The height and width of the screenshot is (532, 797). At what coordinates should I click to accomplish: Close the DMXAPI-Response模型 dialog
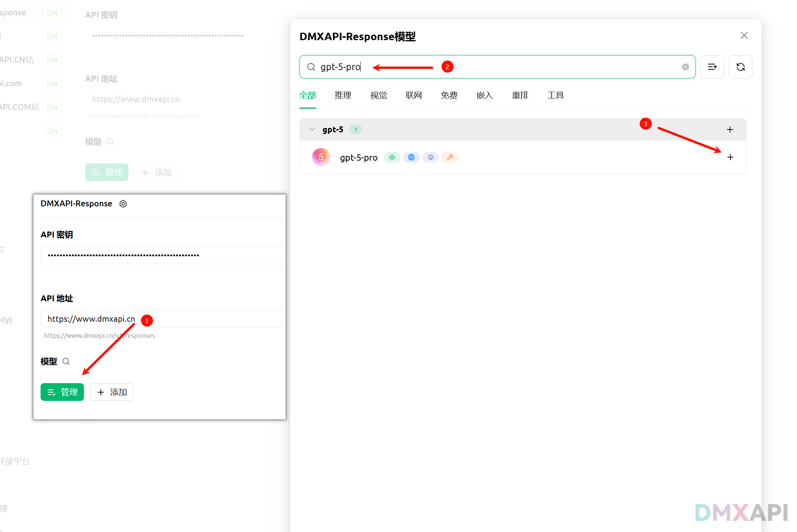point(744,36)
